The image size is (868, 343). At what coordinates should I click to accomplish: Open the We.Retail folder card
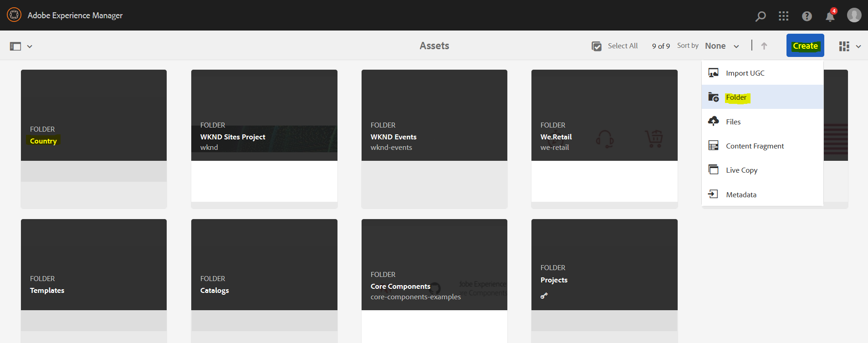[x=604, y=139]
